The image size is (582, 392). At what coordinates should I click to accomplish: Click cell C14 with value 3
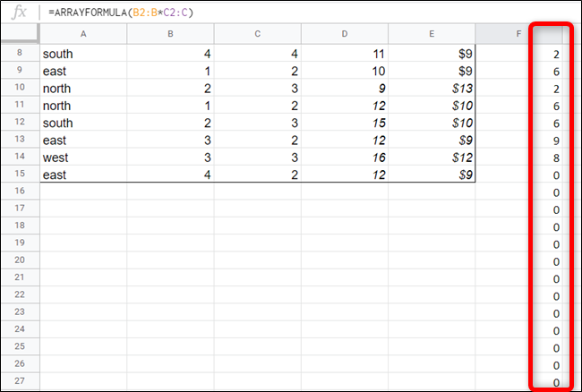(x=258, y=157)
